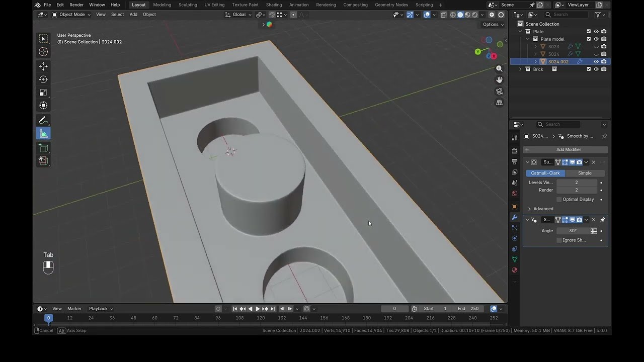Open the outliner filter dropdown

click(x=600, y=15)
